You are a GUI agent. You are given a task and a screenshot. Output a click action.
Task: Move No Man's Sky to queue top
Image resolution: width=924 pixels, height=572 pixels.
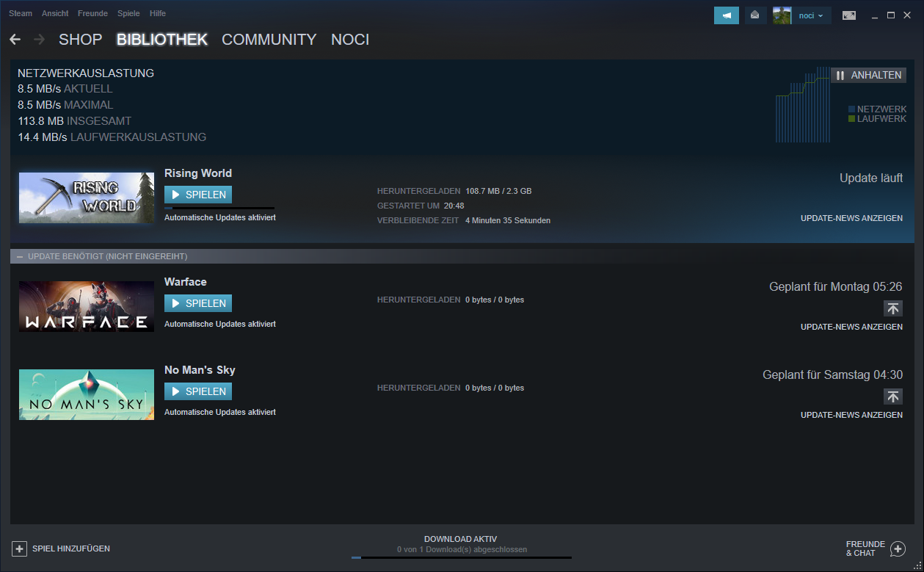[892, 397]
